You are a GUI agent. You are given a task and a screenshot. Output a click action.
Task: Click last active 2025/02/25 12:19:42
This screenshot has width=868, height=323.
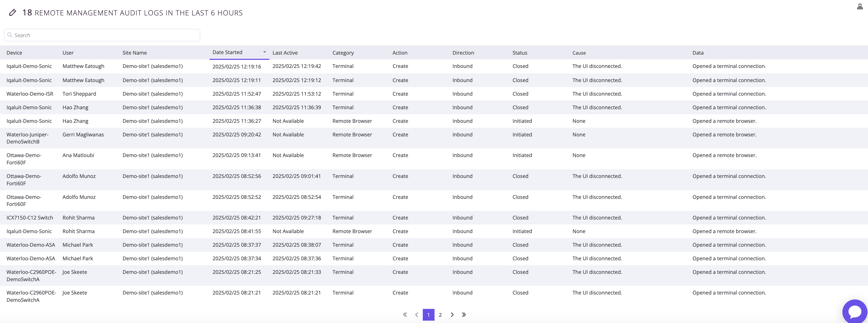tap(297, 66)
